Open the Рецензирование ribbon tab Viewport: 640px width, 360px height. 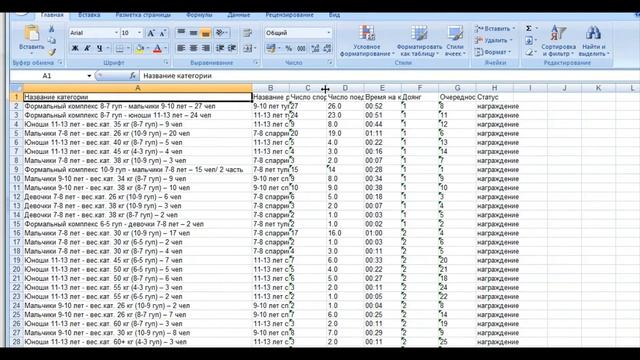coord(289,15)
